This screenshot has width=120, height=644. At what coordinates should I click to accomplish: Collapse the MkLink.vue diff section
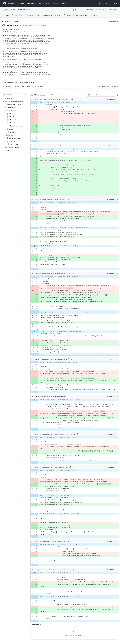tap(33, 200)
